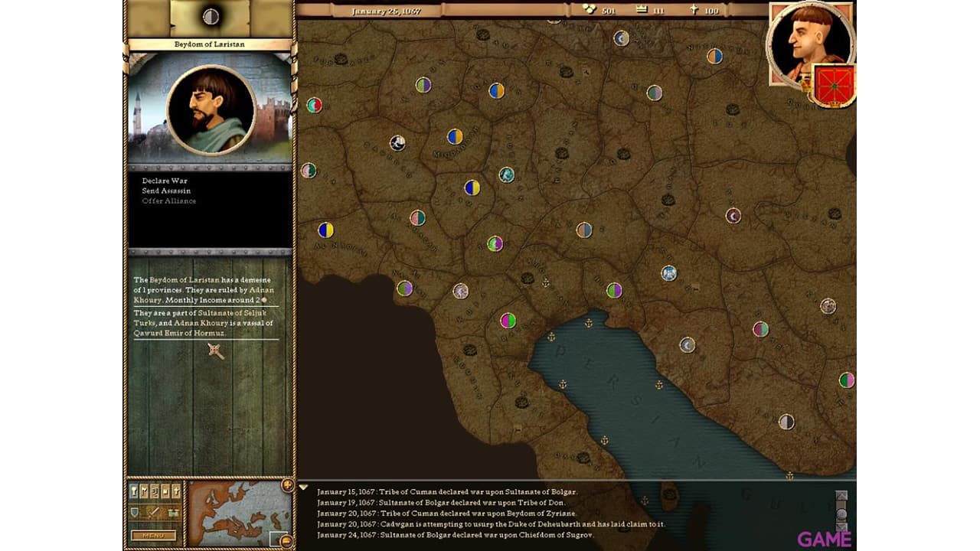This screenshot has height=551, width=980.
Task: Select the January 15 Cuman war log entry
Action: pos(447,491)
